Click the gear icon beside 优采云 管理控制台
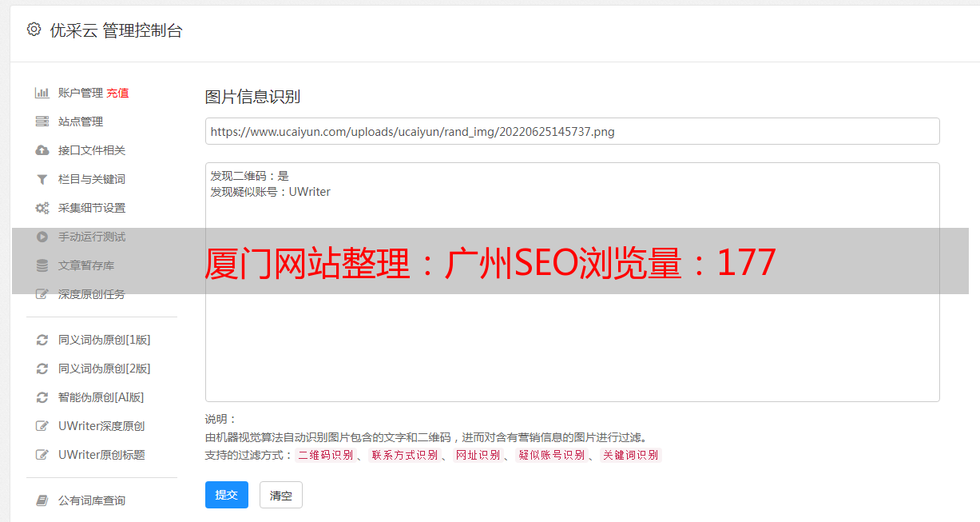Screen dimensions: 980x522 pos(34,30)
